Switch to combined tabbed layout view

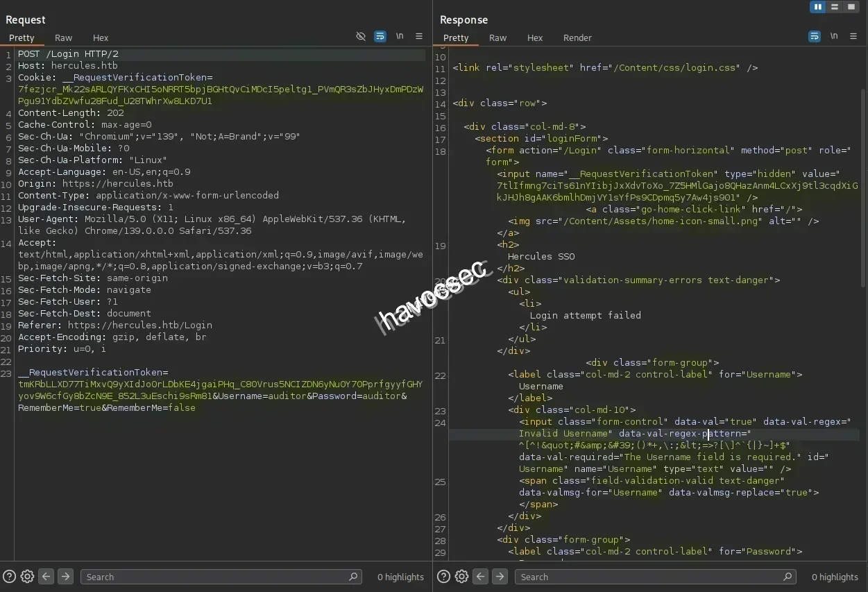(851, 7)
